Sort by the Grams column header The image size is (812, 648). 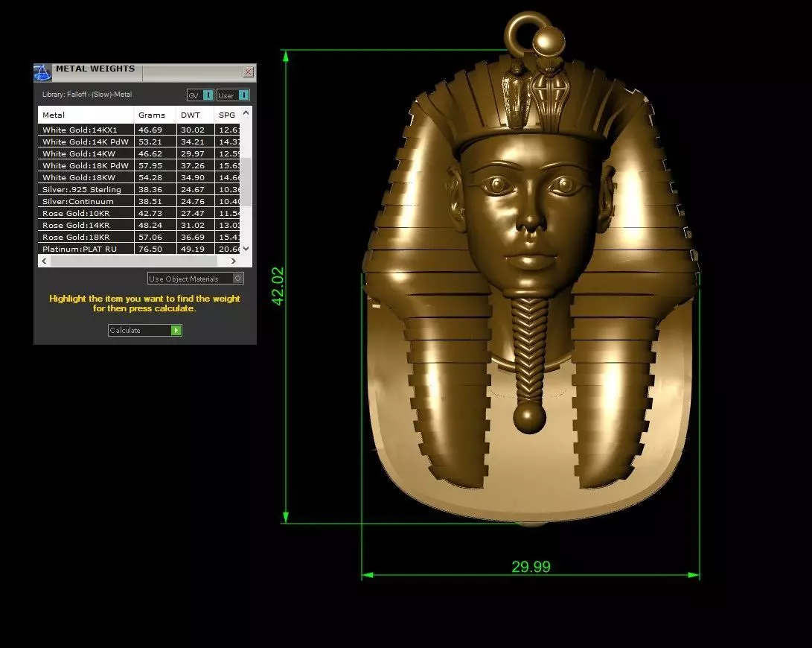[x=155, y=115]
